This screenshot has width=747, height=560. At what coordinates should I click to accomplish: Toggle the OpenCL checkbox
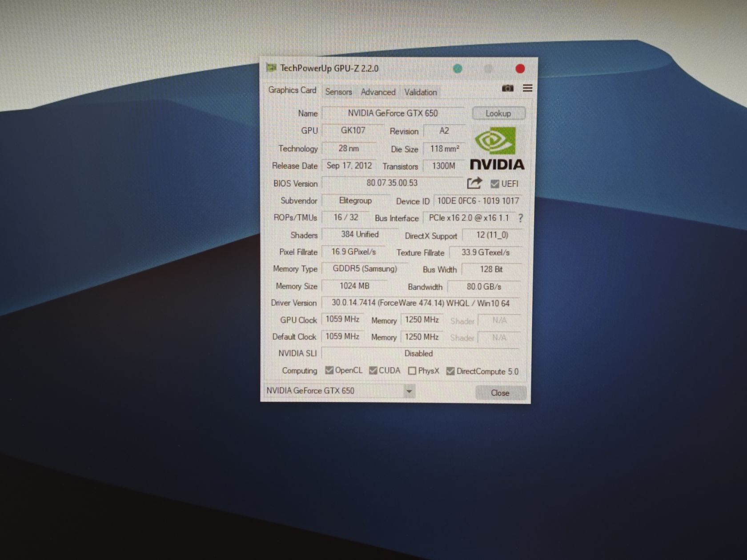tap(329, 370)
